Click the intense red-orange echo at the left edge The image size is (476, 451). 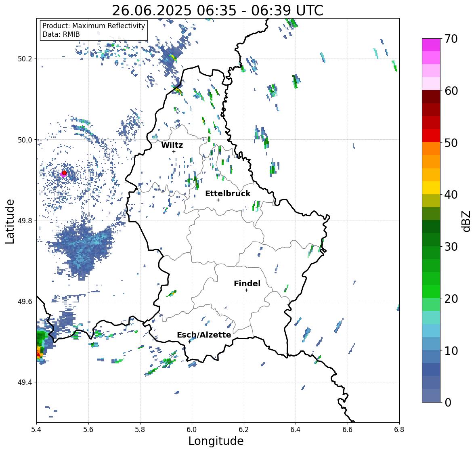[40, 352]
